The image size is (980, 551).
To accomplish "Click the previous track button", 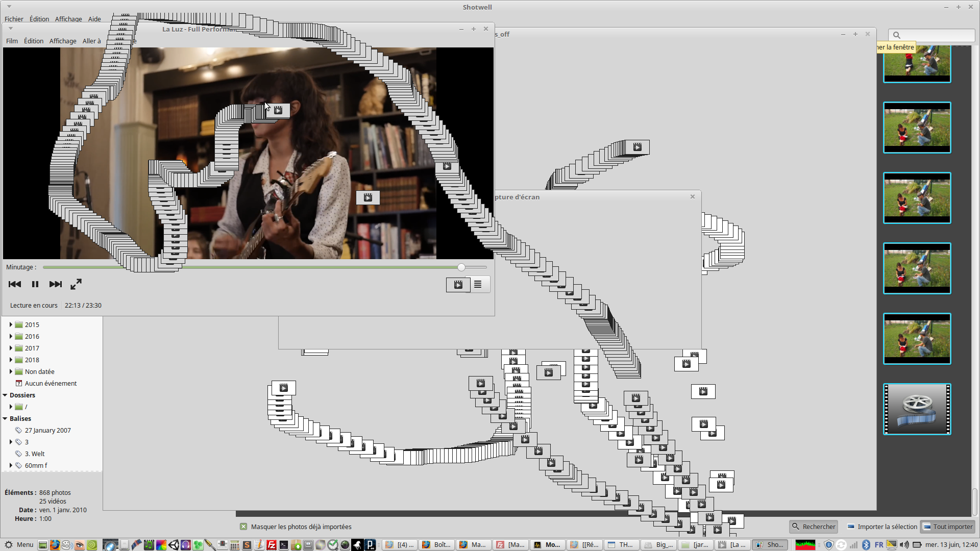I will pyautogui.click(x=15, y=284).
